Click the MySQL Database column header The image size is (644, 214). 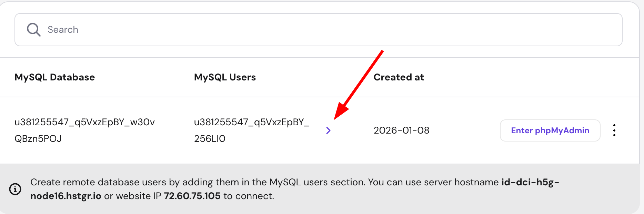(x=54, y=77)
